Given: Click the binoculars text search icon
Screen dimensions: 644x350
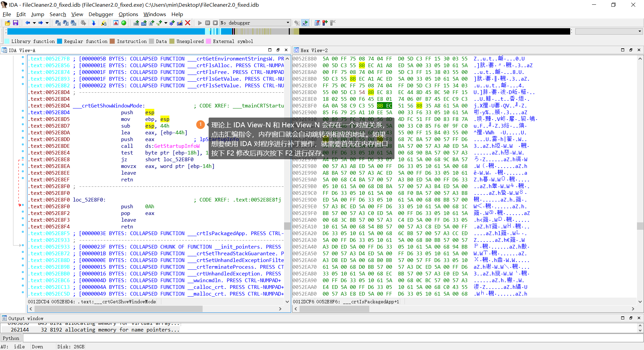Looking at the screenshot, I should [66, 23].
